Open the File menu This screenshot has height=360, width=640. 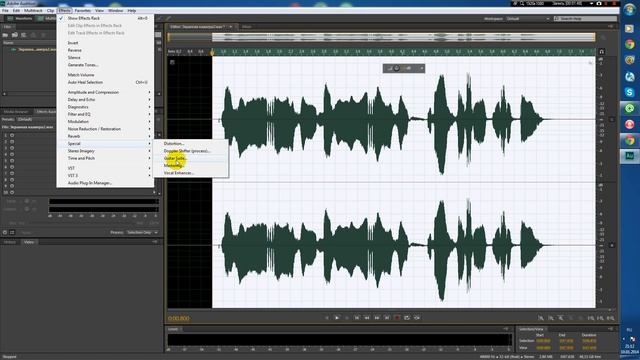point(5,11)
